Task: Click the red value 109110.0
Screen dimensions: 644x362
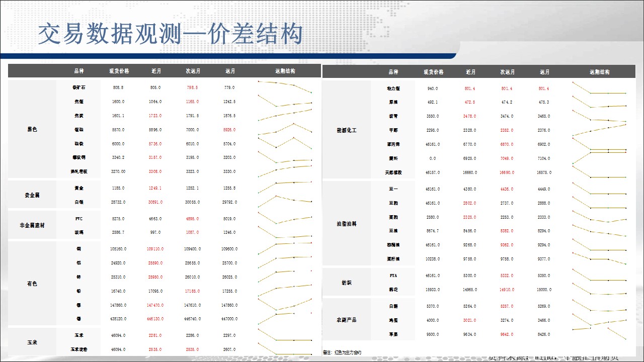Action: (x=155, y=249)
